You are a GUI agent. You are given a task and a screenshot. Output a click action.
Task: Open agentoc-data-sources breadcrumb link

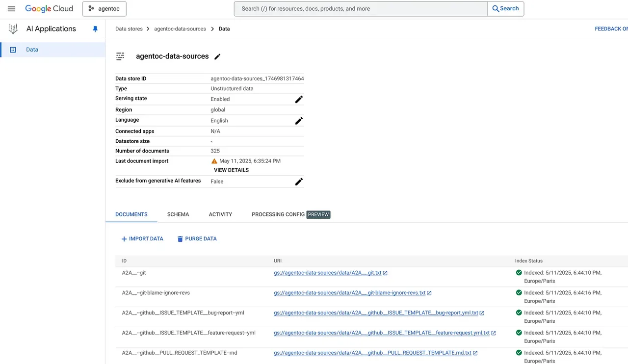click(x=180, y=29)
